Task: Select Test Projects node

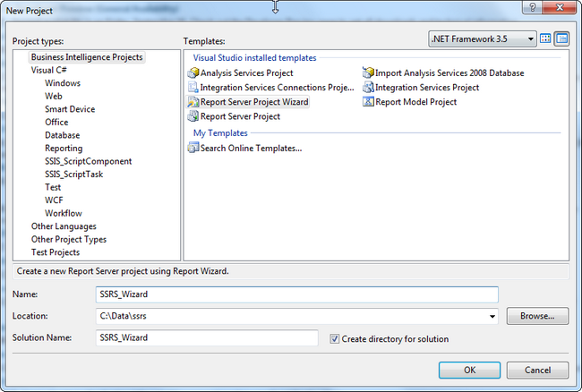Action: 56,252
